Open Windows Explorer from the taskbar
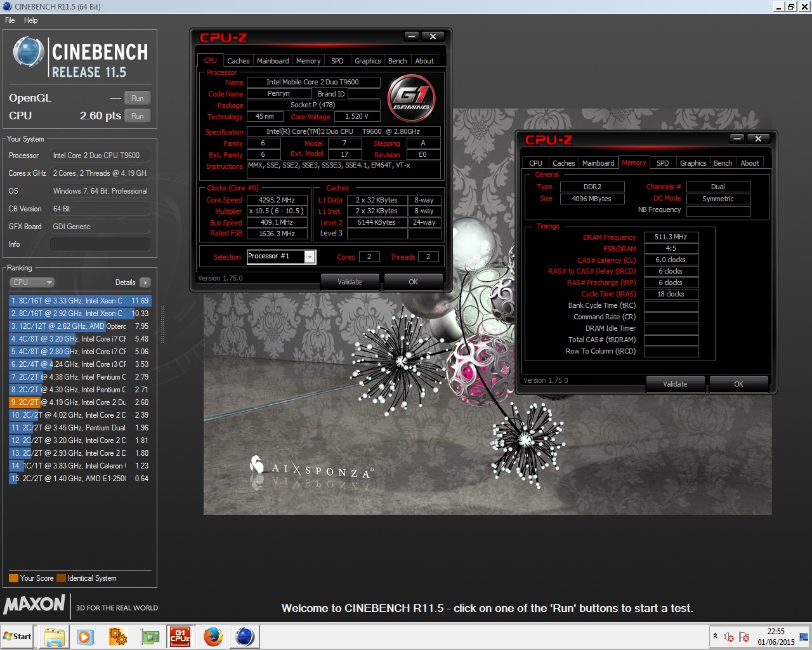812x650 pixels. [55, 637]
